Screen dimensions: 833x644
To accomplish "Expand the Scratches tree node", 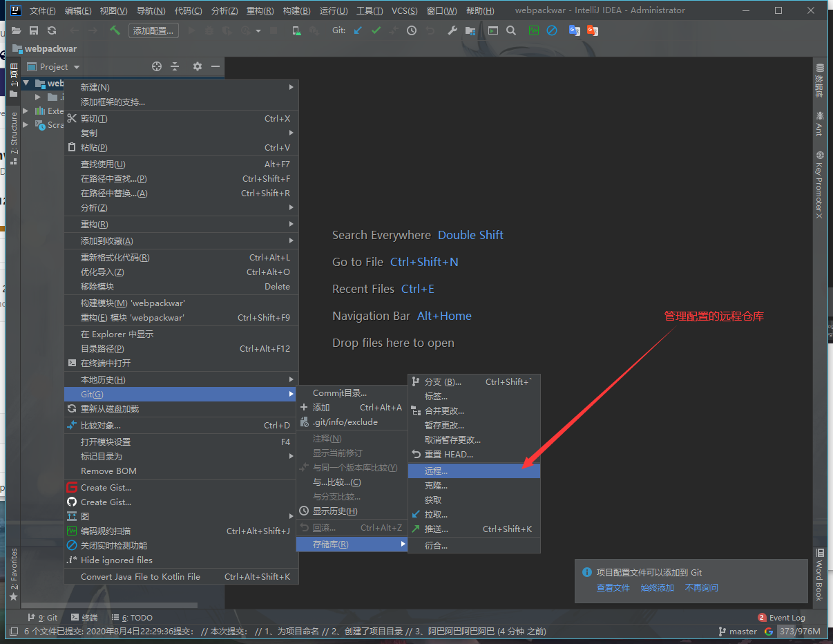I will click(26, 125).
